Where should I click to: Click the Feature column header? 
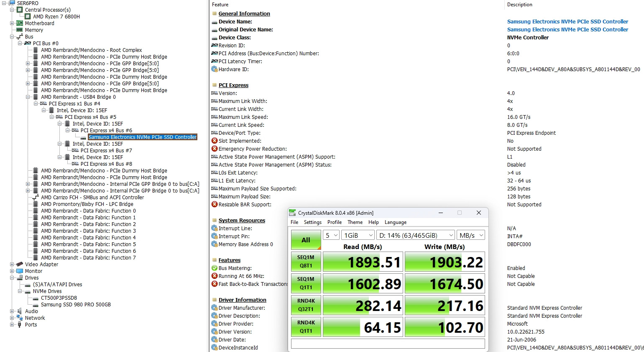click(220, 5)
